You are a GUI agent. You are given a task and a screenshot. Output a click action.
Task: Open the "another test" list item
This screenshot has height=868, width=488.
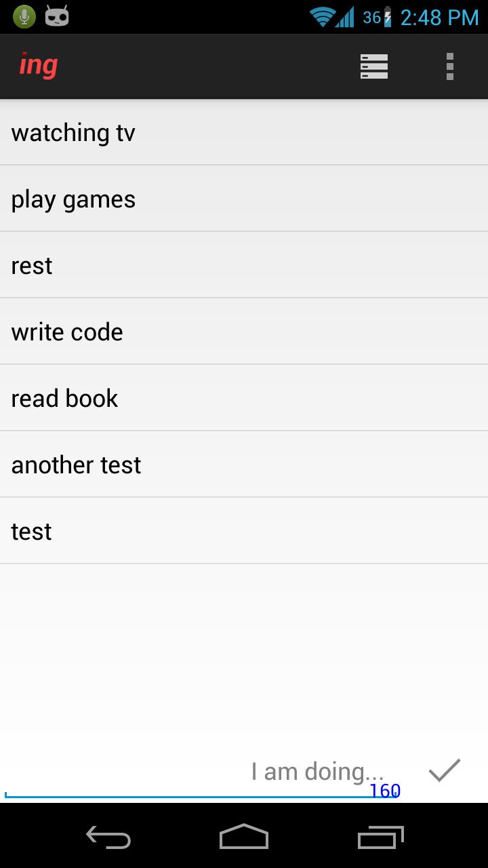point(244,465)
